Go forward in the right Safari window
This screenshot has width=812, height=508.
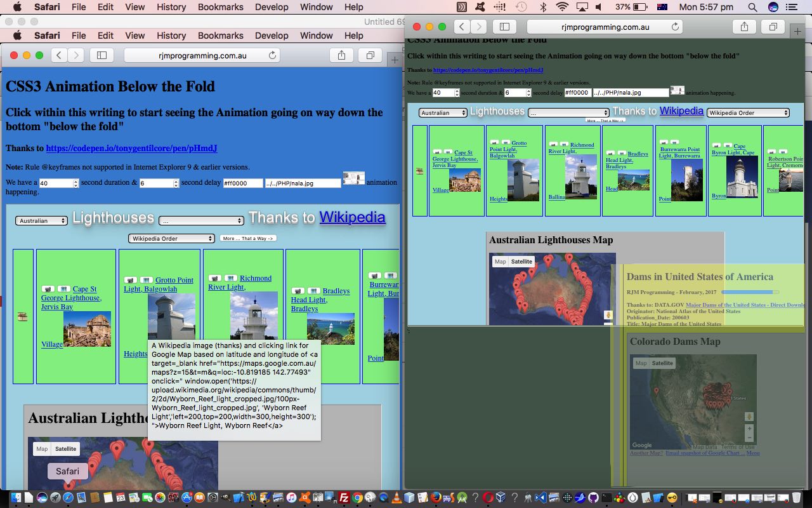point(479,27)
